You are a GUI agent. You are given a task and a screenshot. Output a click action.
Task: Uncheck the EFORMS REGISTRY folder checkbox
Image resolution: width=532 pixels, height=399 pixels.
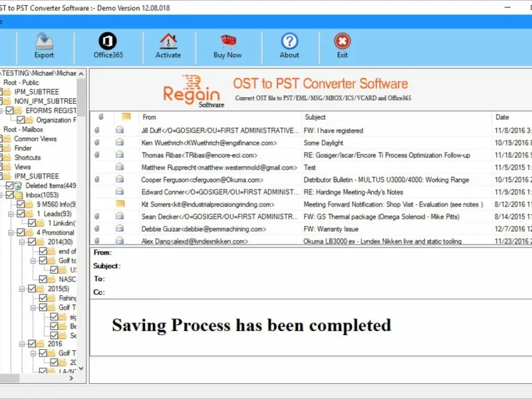pos(9,110)
